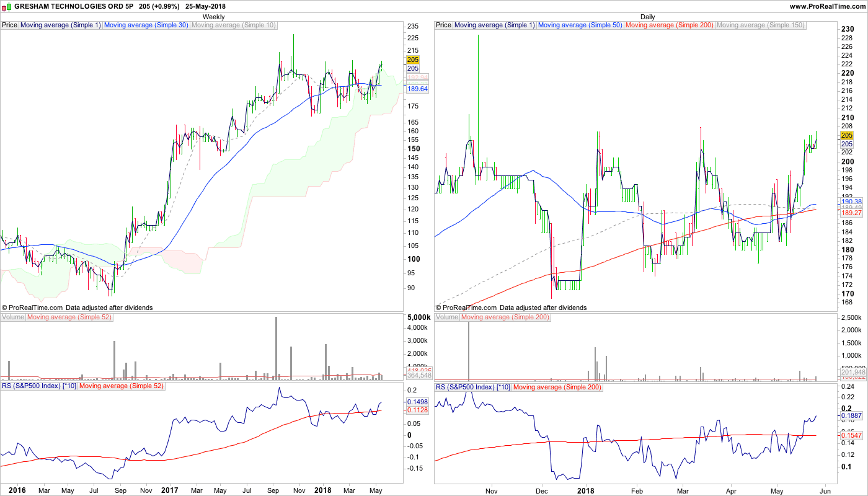
Task: Select Moving average (Simple 52) in the Weekly RS panel
Action: [123, 387]
